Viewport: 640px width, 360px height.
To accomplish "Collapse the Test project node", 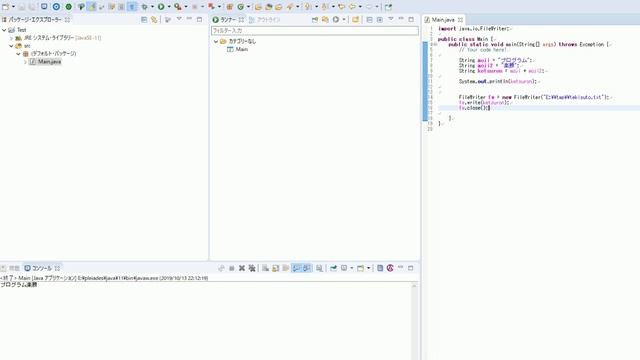I will pyautogui.click(x=4, y=30).
